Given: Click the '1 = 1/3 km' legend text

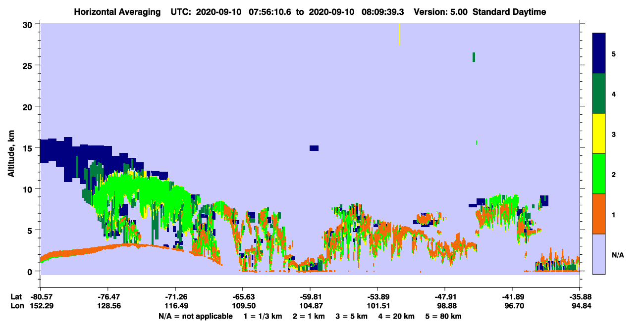Looking at the screenshot, I should pyautogui.click(x=264, y=316).
